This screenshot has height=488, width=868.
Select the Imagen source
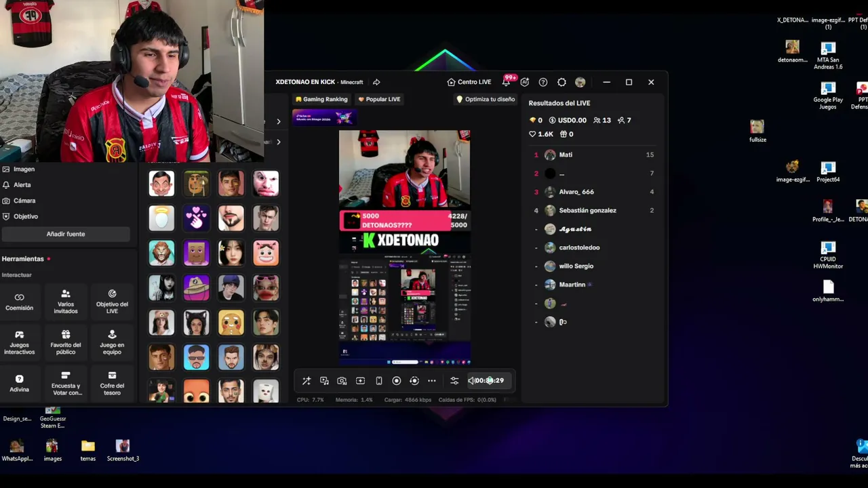pyautogui.click(x=18, y=169)
